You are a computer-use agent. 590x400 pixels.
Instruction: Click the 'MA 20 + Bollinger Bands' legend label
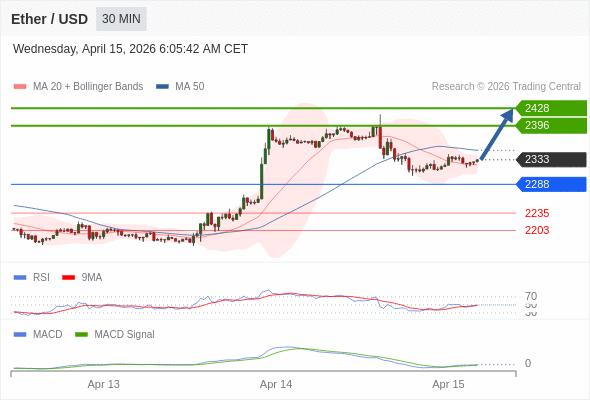[x=88, y=87]
